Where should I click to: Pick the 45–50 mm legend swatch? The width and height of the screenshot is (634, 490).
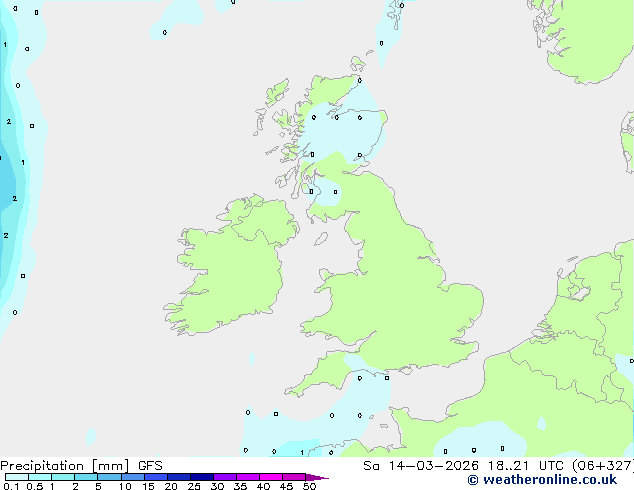coord(294,477)
